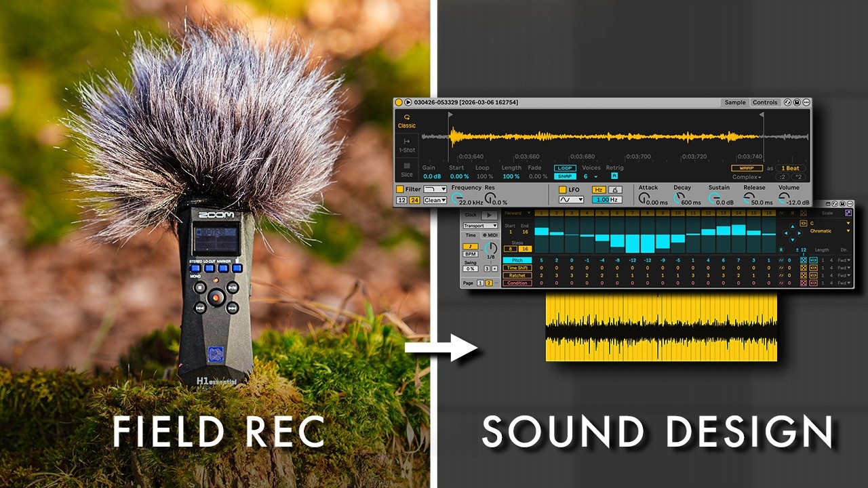The width and height of the screenshot is (868, 488).
Task: Select the LFO Hz rate mode
Action: pyautogui.click(x=599, y=190)
